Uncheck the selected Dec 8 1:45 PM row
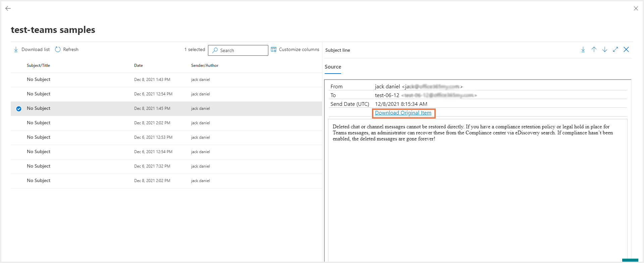Screen dimensions: 644x263 (19, 108)
